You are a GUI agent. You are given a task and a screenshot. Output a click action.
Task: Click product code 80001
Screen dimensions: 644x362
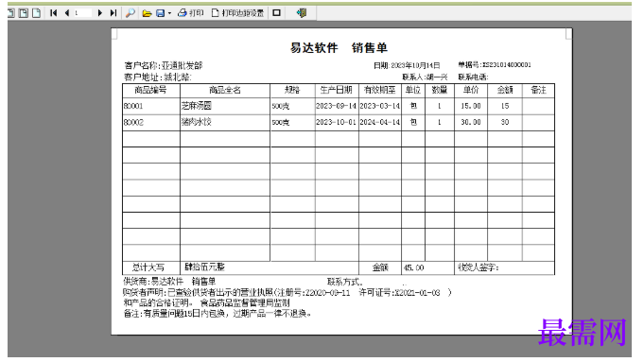[x=133, y=106]
